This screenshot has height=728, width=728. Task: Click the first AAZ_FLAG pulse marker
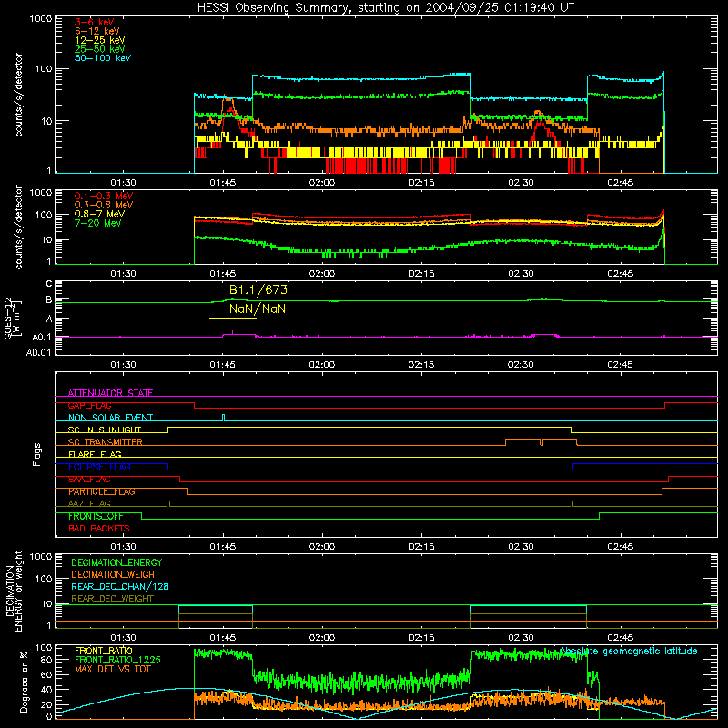click(168, 503)
